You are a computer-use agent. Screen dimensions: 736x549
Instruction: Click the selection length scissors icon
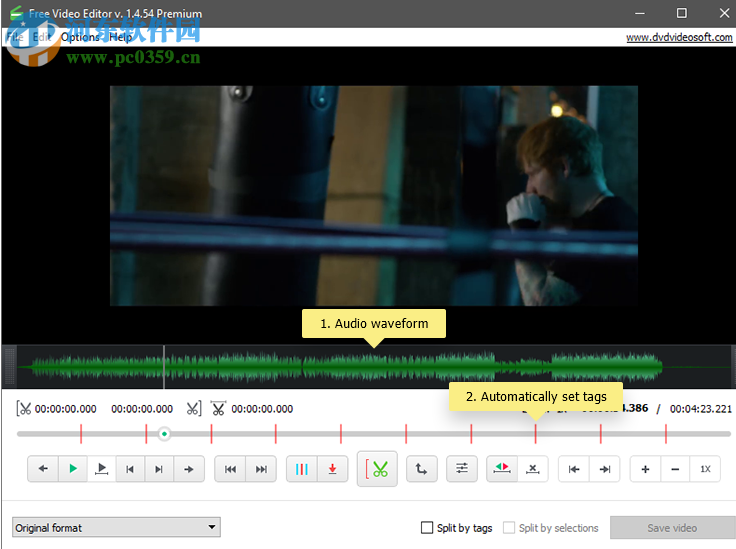pyautogui.click(x=218, y=408)
